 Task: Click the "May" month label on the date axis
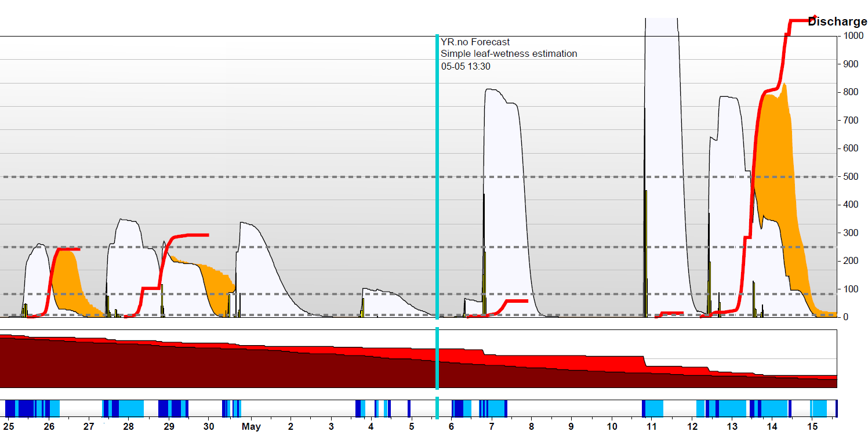click(251, 427)
